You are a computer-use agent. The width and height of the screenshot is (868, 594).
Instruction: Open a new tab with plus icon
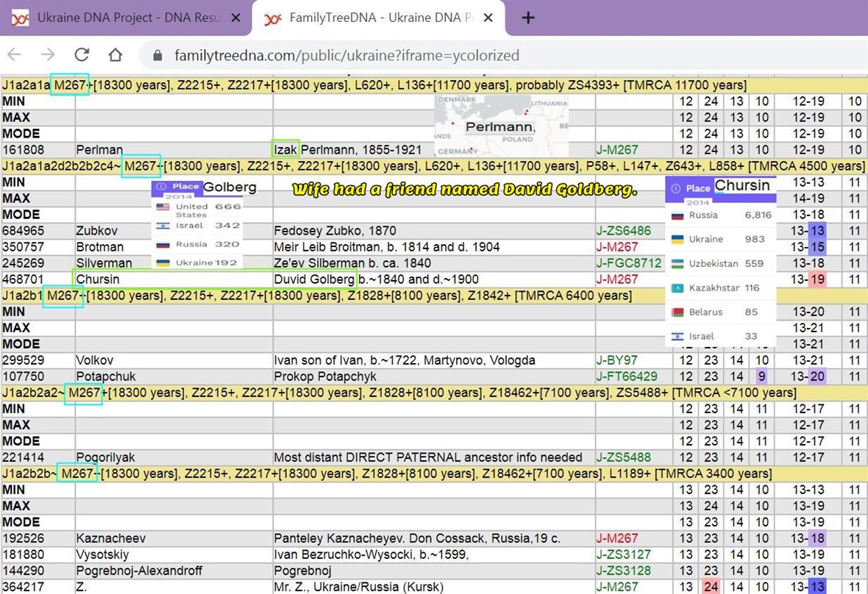pyautogui.click(x=527, y=18)
